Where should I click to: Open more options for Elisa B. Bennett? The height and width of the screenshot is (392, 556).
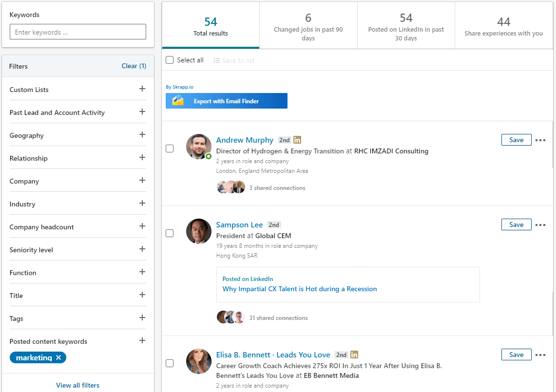pos(540,355)
